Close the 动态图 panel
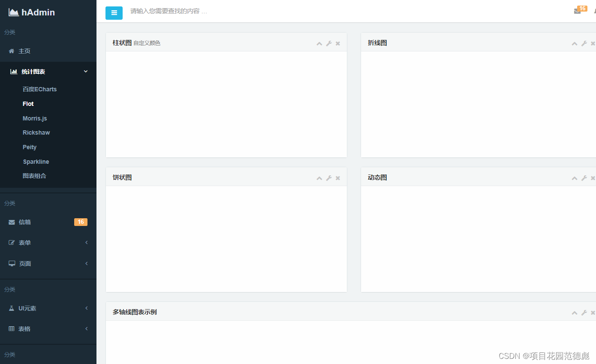This screenshot has height=364, width=596. pos(593,178)
